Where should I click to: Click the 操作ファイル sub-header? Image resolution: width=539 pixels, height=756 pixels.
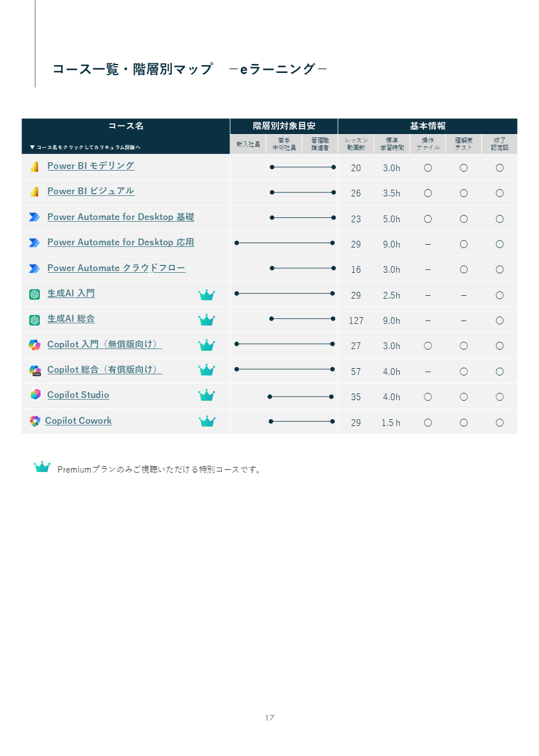428,144
